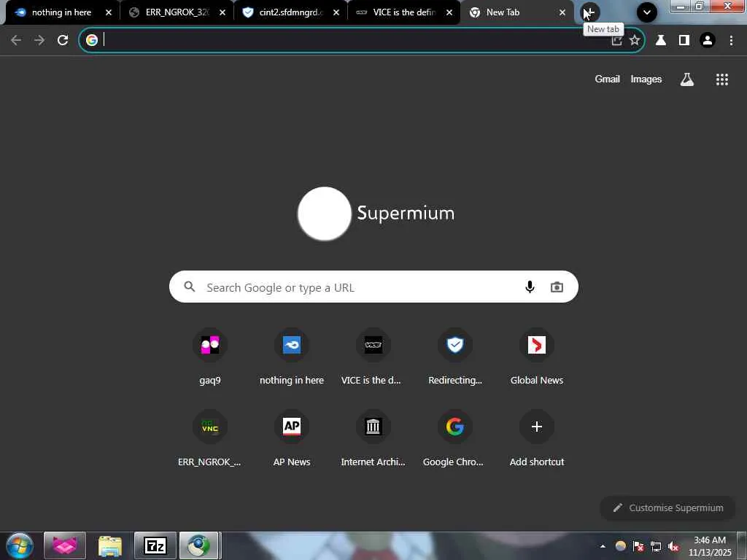Start voice search with microphone icon
This screenshot has width=747, height=560.
coord(530,287)
